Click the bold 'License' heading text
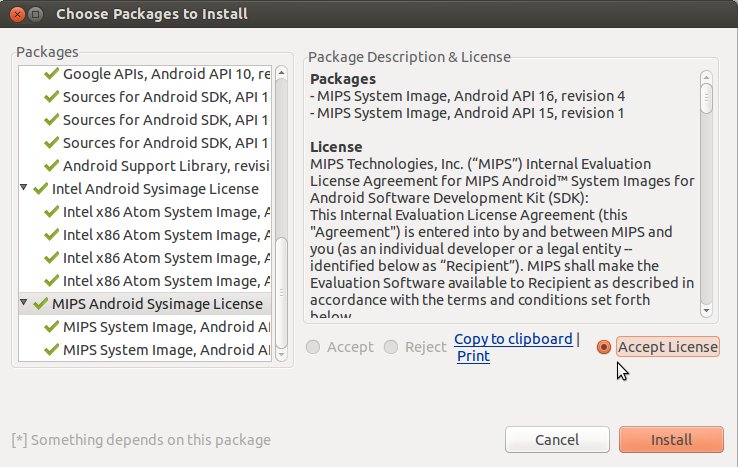738x467 pixels. point(336,147)
